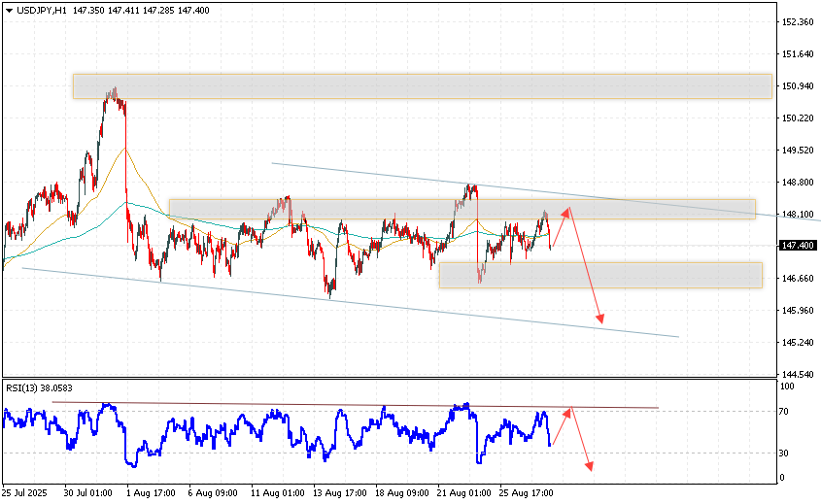This screenshot has width=821, height=504.
Task: Click the low value 147.285 in chart header
Action: [158, 11]
